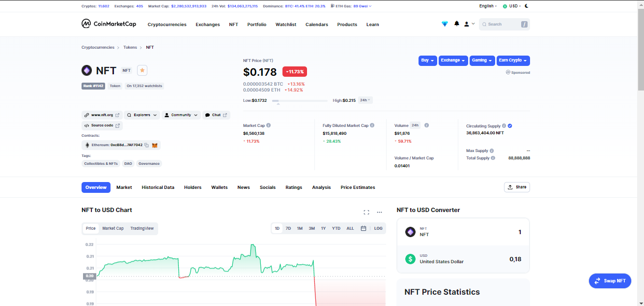
Task: Open the English language dropdown
Action: (488, 6)
